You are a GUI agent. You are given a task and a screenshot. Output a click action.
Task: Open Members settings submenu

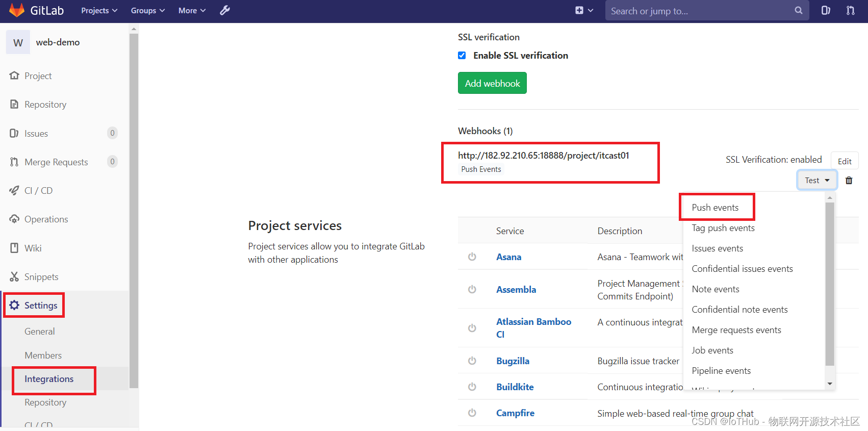pyautogui.click(x=43, y=355)
